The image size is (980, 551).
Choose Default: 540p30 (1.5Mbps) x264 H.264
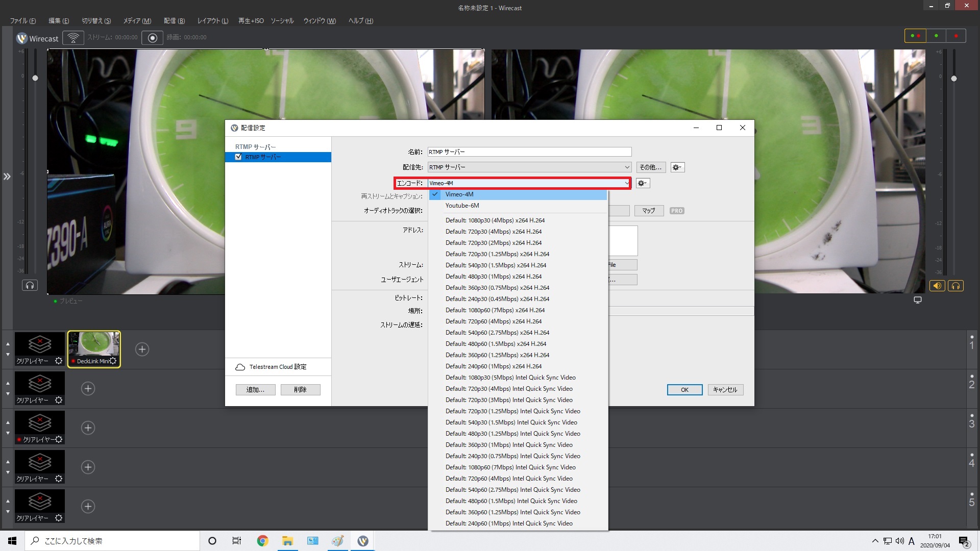pyautogui.click(x=518, y=265)
